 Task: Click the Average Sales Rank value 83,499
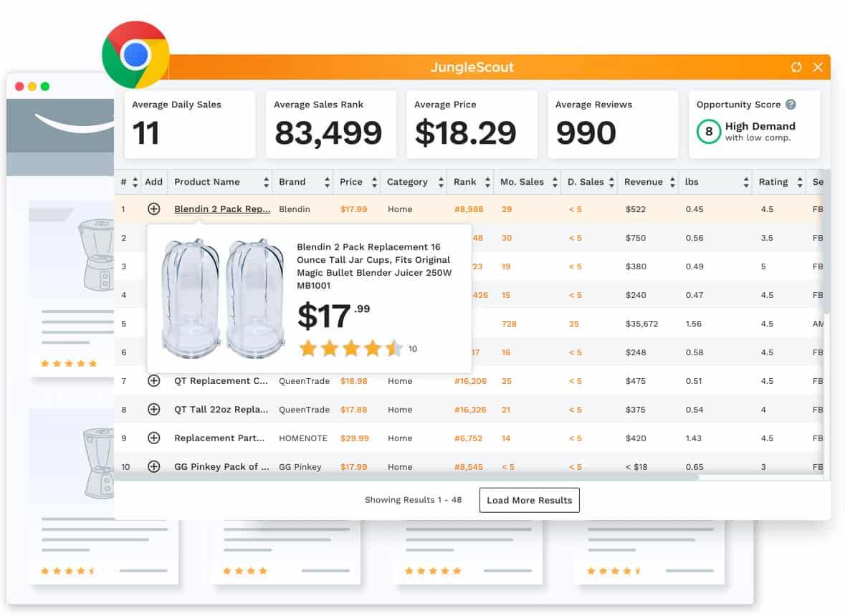click(x=328, y=133)
